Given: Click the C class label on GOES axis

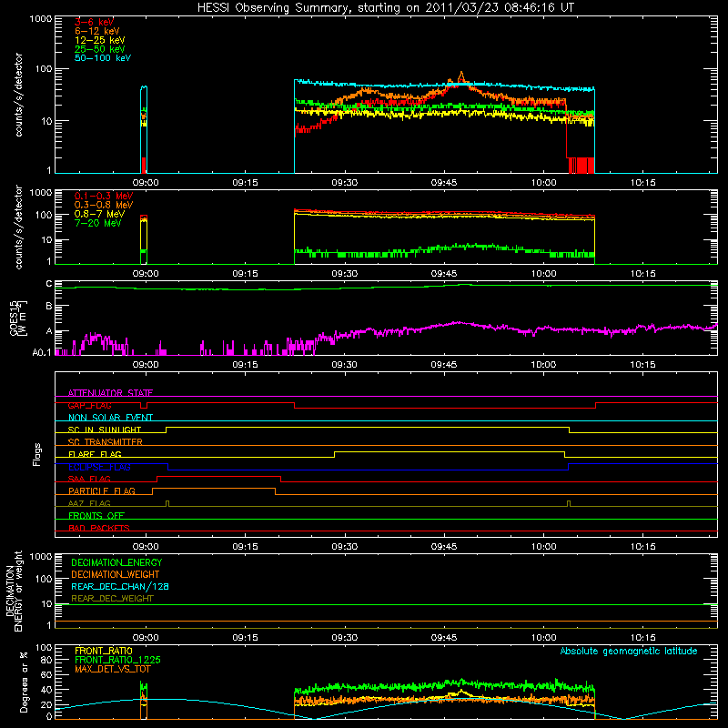Looking at the screenshot, I should (49, 284).
